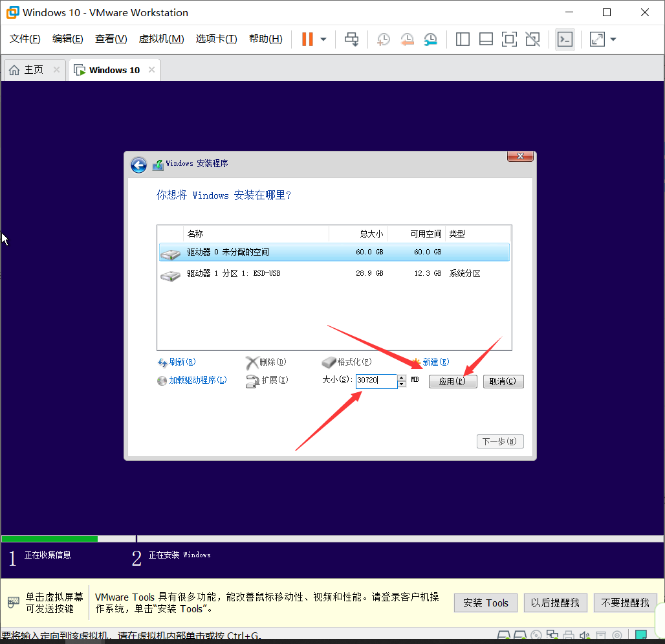Click the 60.0 GB total size cell

click(369, 252)
